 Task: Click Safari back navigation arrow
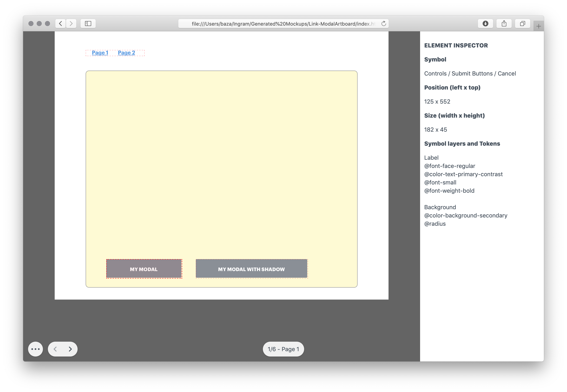click(60, 24)
